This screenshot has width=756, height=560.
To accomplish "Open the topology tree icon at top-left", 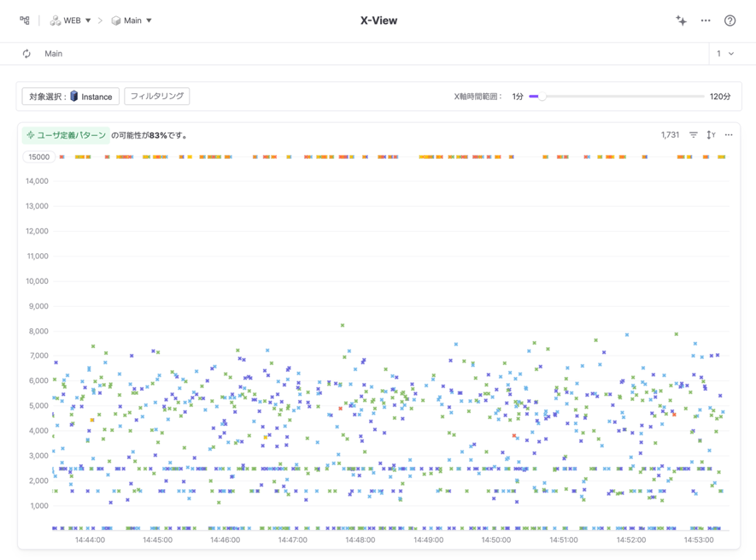I will [25, 21].
